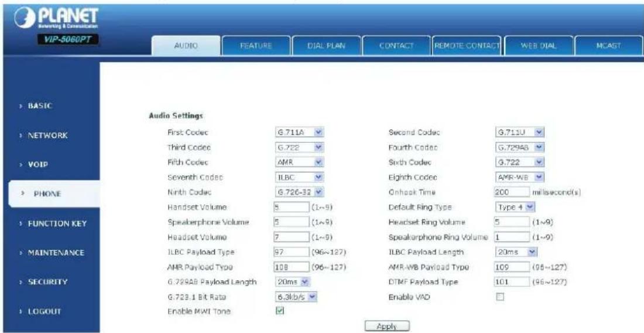Click the Default Ring Type label
Screen dimensions: 644x333
click(x=420, y=207)
